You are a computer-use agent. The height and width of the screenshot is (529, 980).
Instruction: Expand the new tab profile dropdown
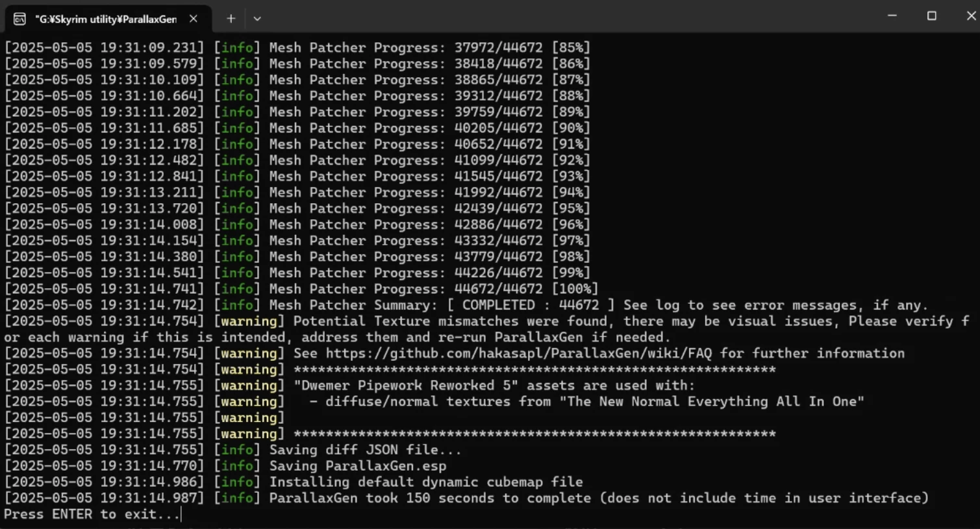click(x=257, y=19)
